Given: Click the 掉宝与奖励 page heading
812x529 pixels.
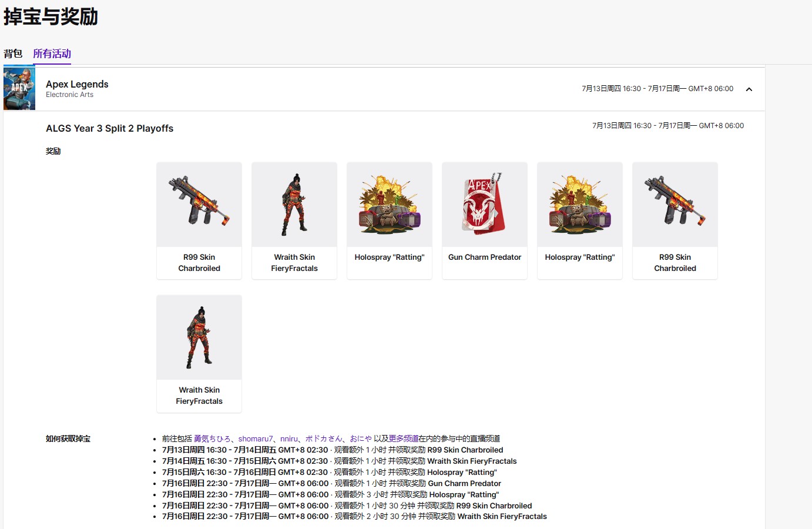Looking at the screenshot, I should point(51,18).
